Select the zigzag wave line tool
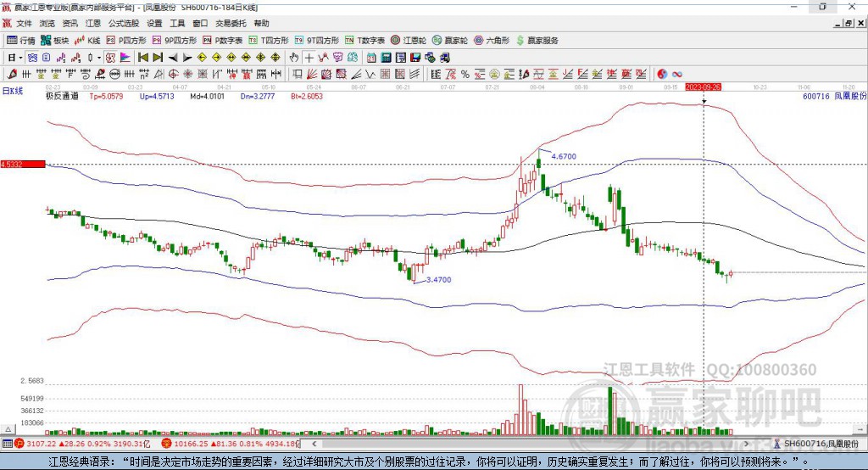Screen dimensions: 868x470 pyautogui.click(x=370, y=74)
